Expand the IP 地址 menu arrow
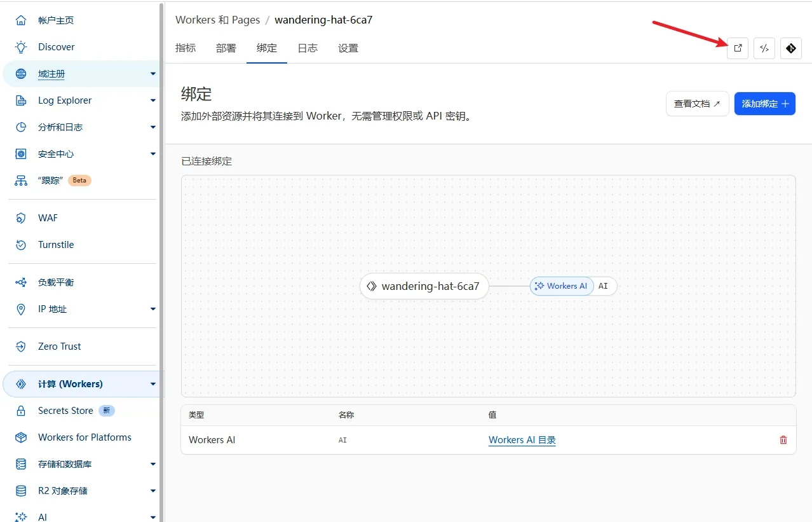The image size is (812, 522). [x=153, y=309]
